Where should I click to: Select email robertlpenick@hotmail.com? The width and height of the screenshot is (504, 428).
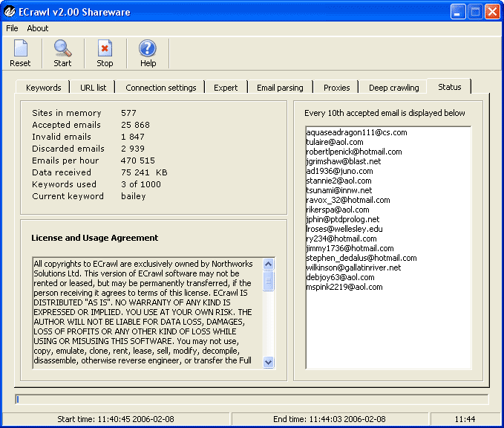354,152
